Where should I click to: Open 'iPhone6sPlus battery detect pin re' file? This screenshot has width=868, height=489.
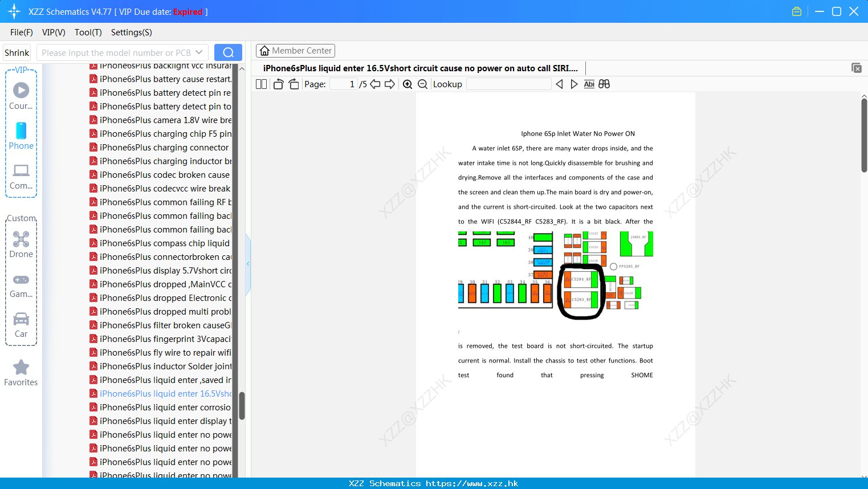coord(161,93)
